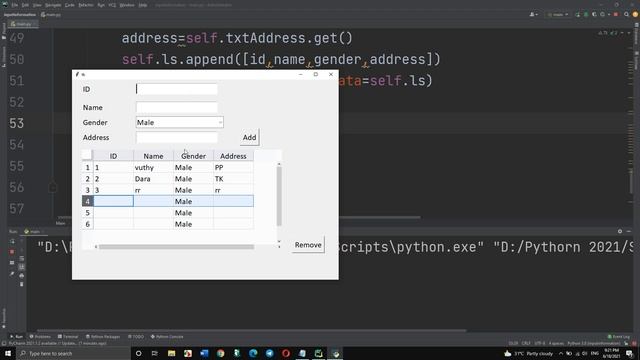
Task: Select row header 6 in the table
Action: click(87, 224)
